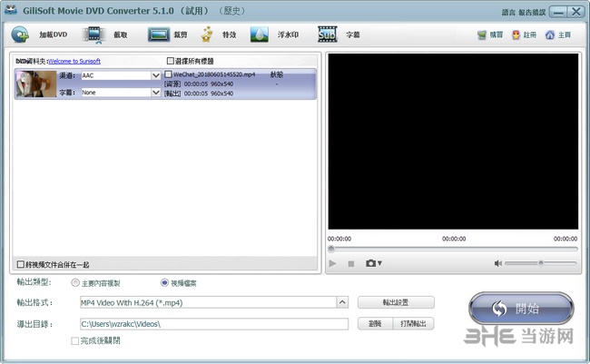This screenshot has height=364, width=590.
Task: Click the browse button
Action: tap(375, 324)
